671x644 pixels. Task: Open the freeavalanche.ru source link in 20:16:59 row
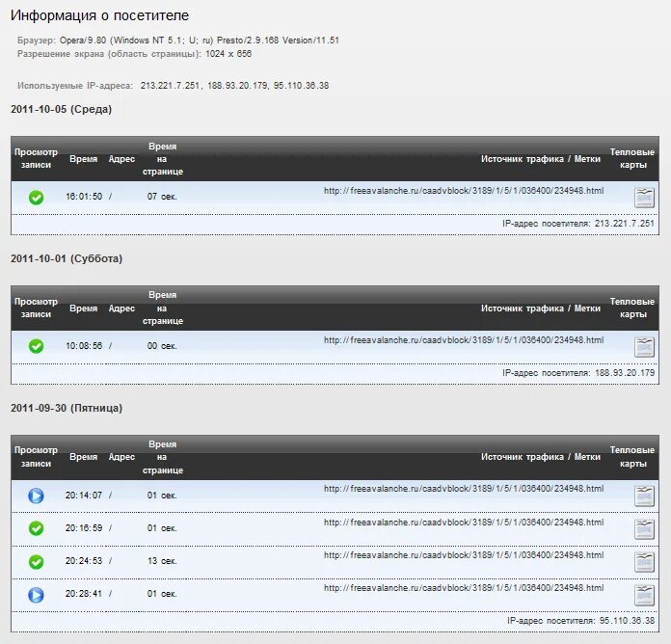[x=464, y=523]
